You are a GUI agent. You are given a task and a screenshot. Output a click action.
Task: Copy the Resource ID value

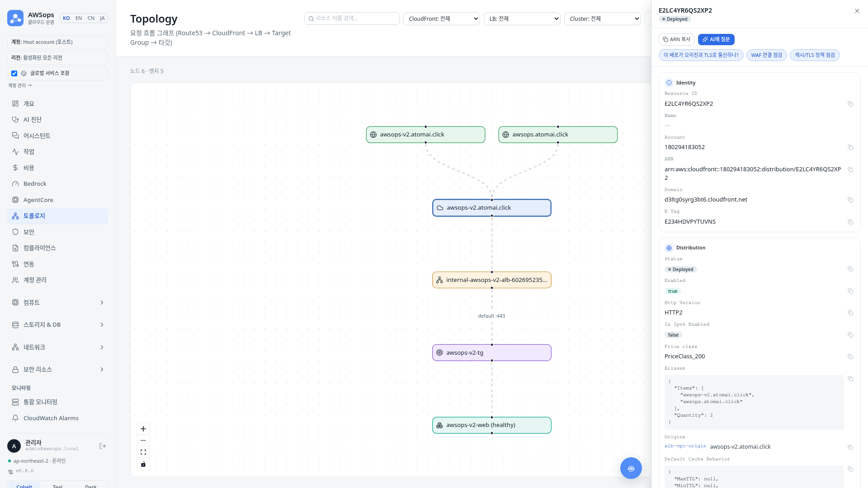coord(850,104)
